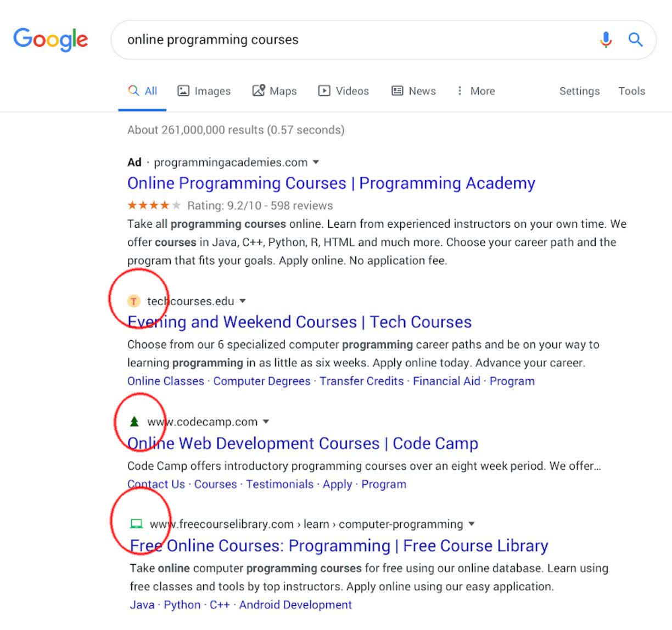Click the three-dot More icon

click(460, 91)
